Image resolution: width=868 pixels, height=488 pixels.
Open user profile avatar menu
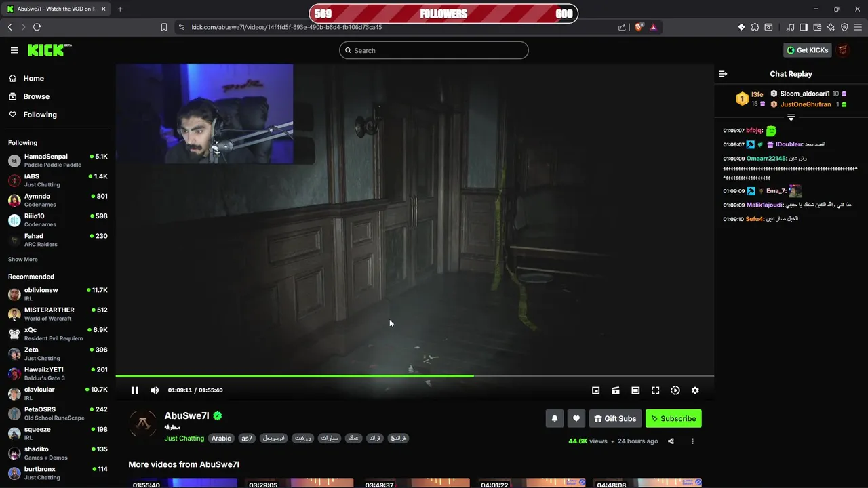click(843, 50)
